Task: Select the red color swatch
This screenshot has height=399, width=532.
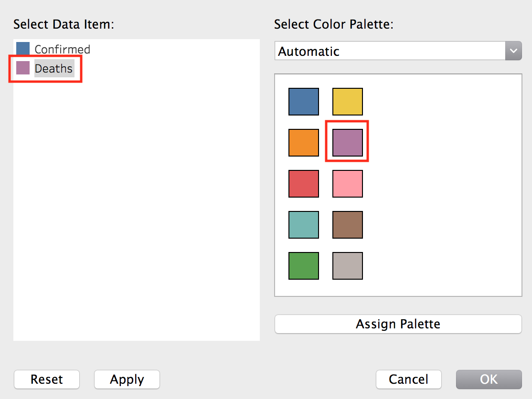Action: [x=303, y=183]
